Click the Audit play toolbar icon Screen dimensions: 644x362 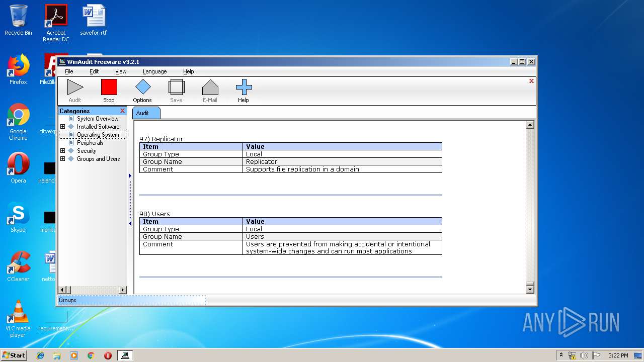75,87
